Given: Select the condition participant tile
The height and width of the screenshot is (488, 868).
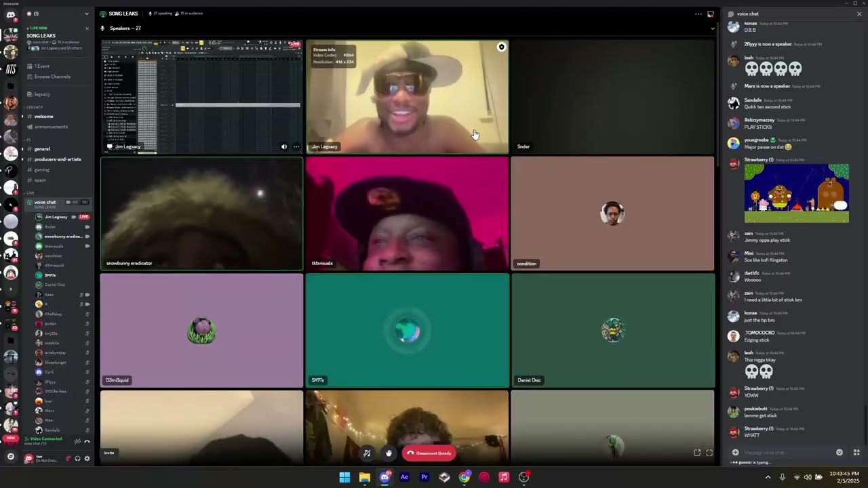Looking at the screenshot, I should (612, 213).
